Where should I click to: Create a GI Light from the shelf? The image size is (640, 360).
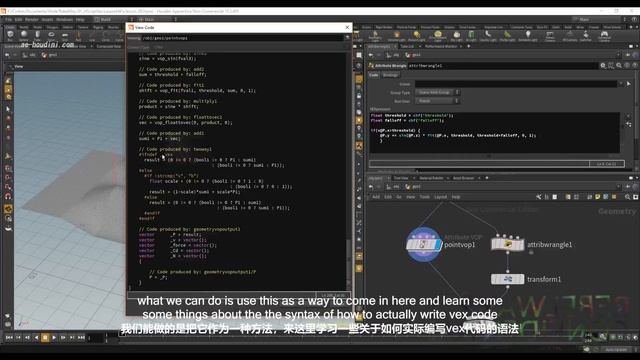click(471, 36)
